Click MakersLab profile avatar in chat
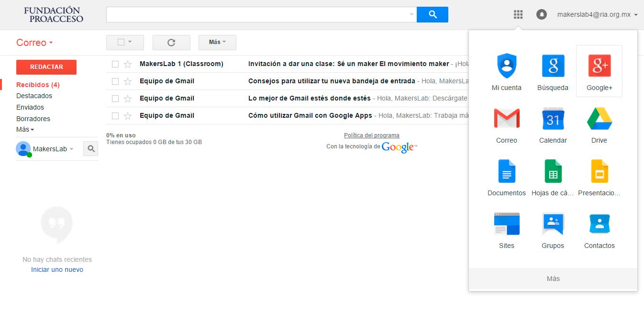 (x=23, y=149)
